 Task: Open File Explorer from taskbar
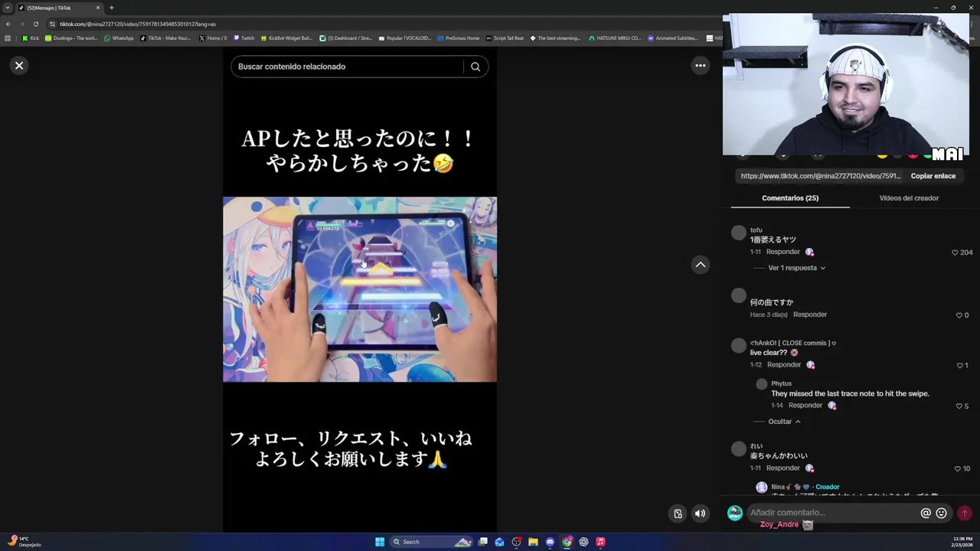pos(533,542)
